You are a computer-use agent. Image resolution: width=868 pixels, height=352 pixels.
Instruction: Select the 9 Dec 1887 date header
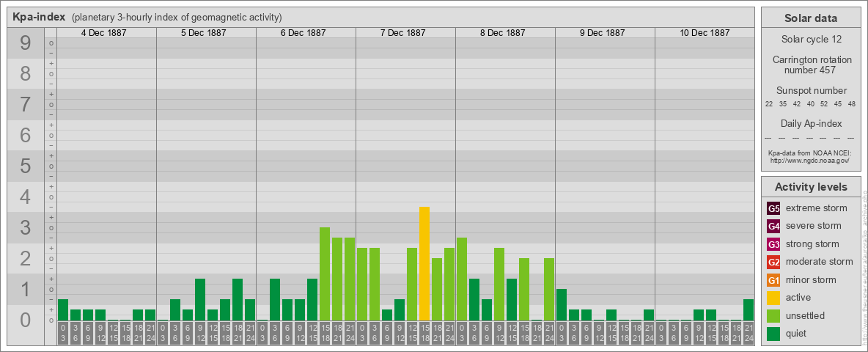click(x=602, y=33)
